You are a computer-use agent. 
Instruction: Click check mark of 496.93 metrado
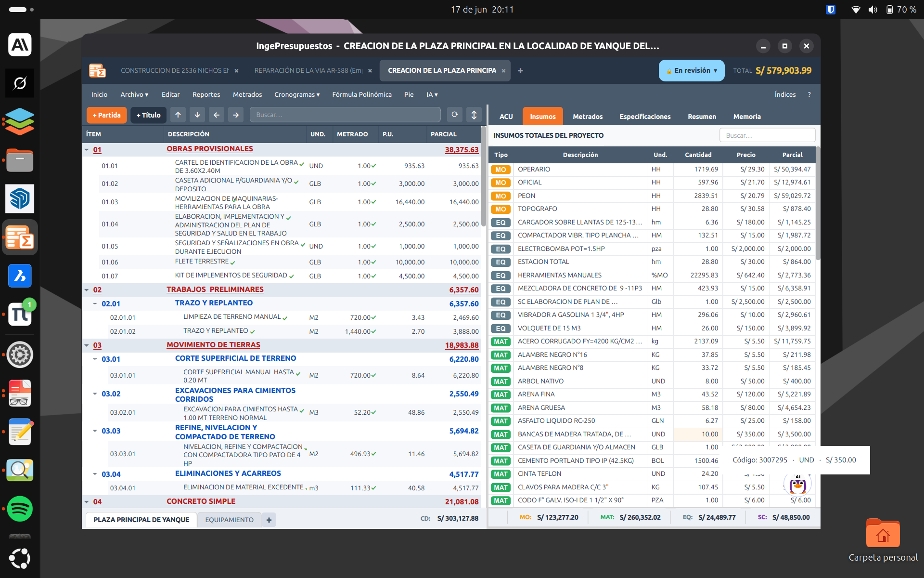(373, 454)
